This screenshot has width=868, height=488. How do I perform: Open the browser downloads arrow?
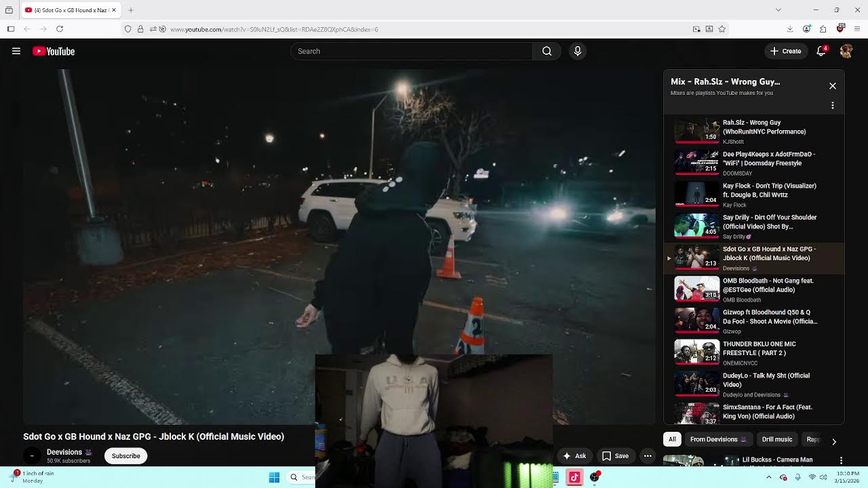[790, 29]
